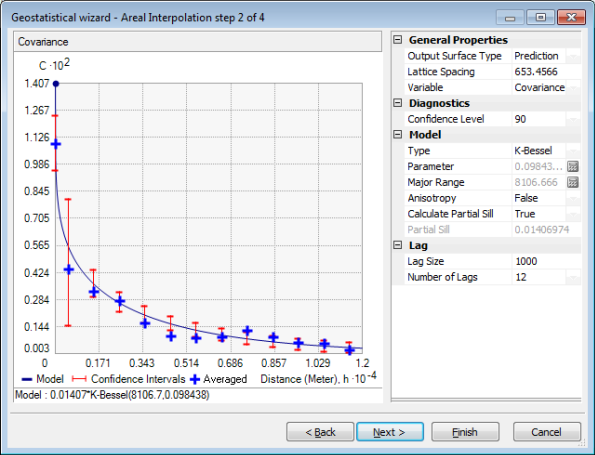Collapse the Model section
Image resolution: width=595 pixels, height=455 pixels.
point(397,134)
